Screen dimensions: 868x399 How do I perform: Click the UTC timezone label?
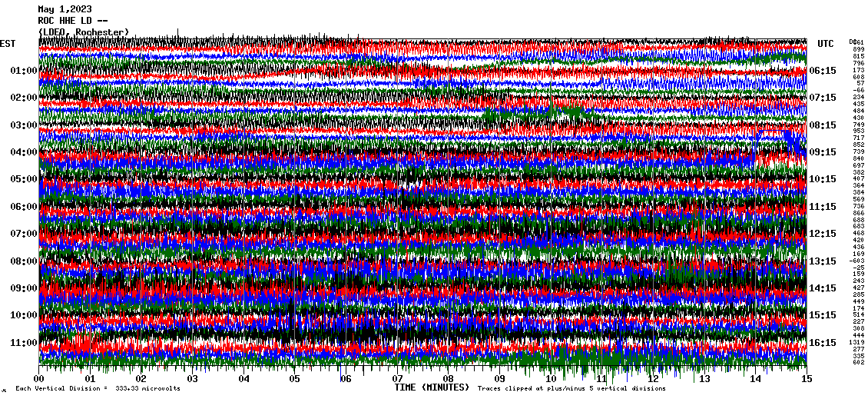pos(826,44)
